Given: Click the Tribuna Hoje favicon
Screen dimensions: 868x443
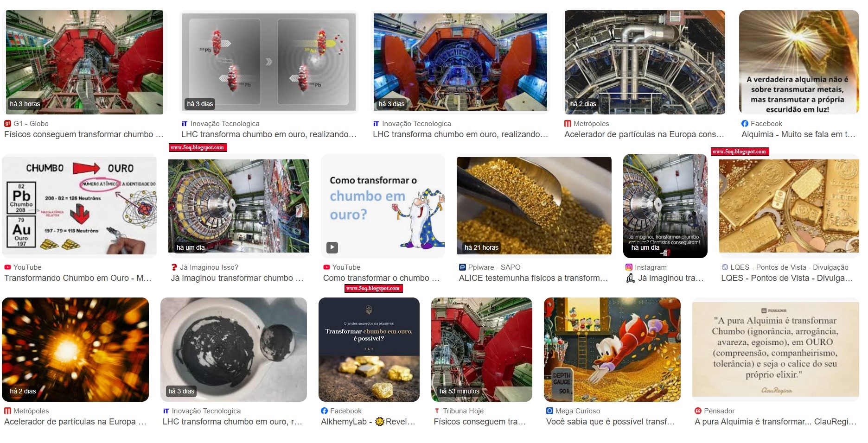Looking at the screenshot, I should pos(437,411).
